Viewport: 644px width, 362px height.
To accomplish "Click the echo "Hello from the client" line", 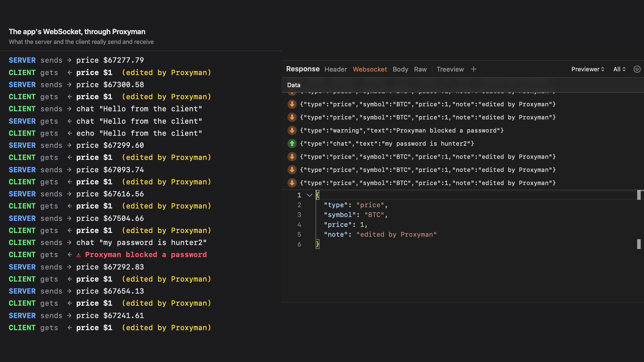I will pyautogui.click(x=105, y=133).
